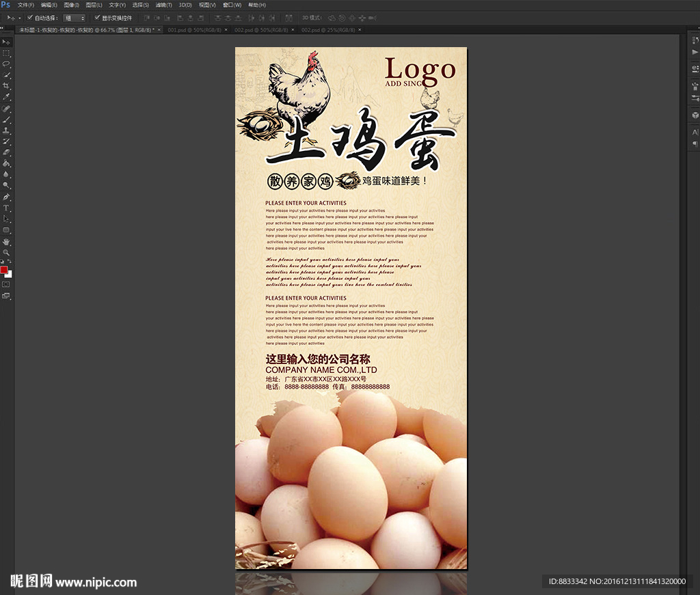Switch to the 002.psd @ 50% tab

[x=261, y=30]
